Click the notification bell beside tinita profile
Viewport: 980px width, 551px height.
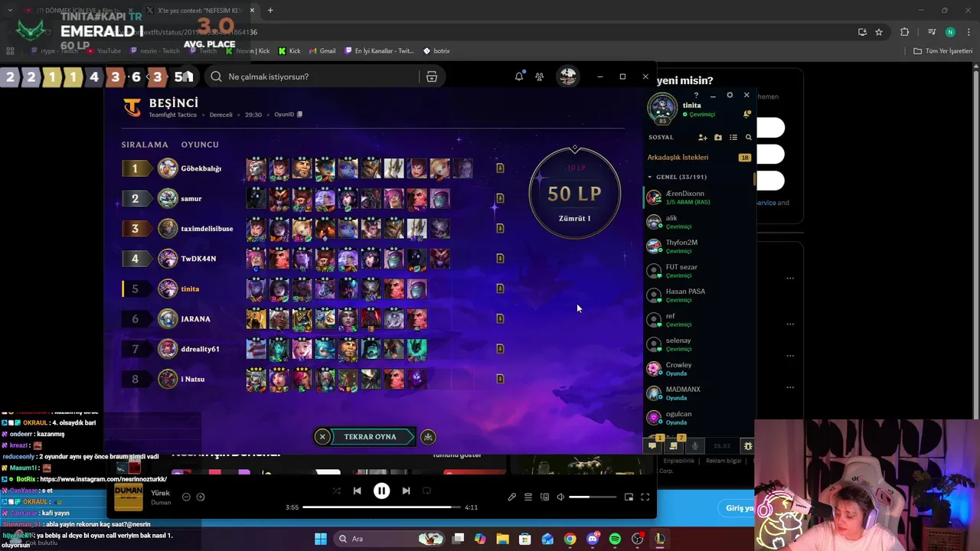pyautogui.click(x=747, y=114)
